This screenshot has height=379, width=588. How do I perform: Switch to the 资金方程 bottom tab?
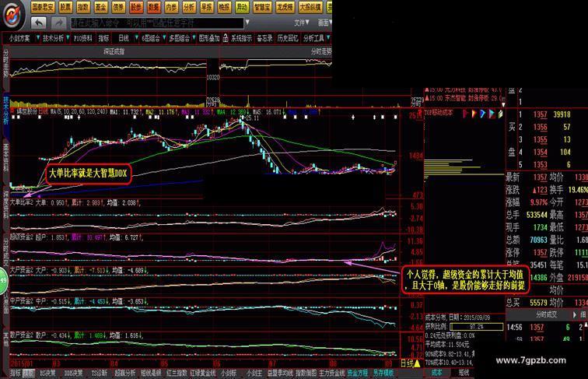coord(357,373)
